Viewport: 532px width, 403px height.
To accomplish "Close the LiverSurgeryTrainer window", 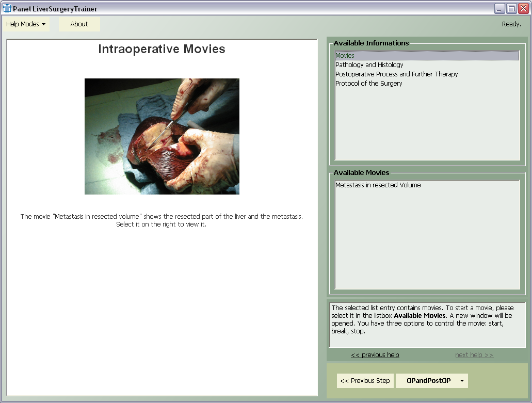I will 523,8.
